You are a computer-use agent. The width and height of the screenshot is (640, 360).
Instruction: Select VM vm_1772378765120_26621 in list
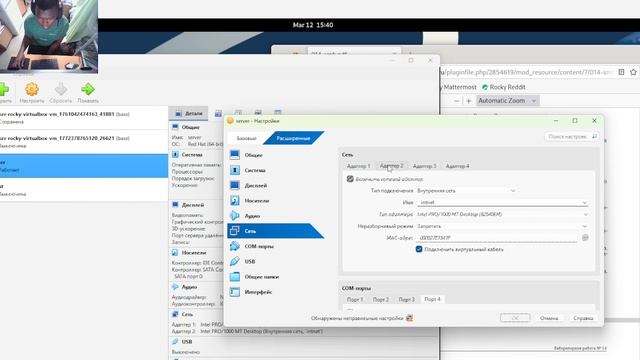pos(84,142)
